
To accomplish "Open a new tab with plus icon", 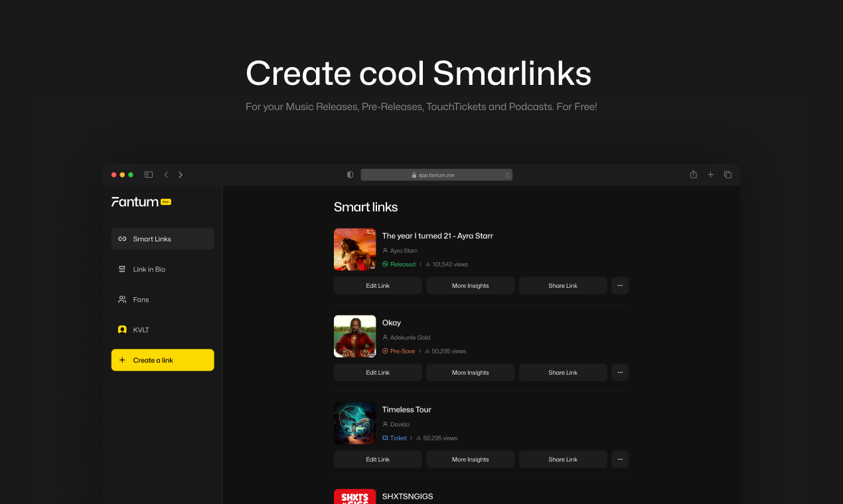I will point(710,174).
